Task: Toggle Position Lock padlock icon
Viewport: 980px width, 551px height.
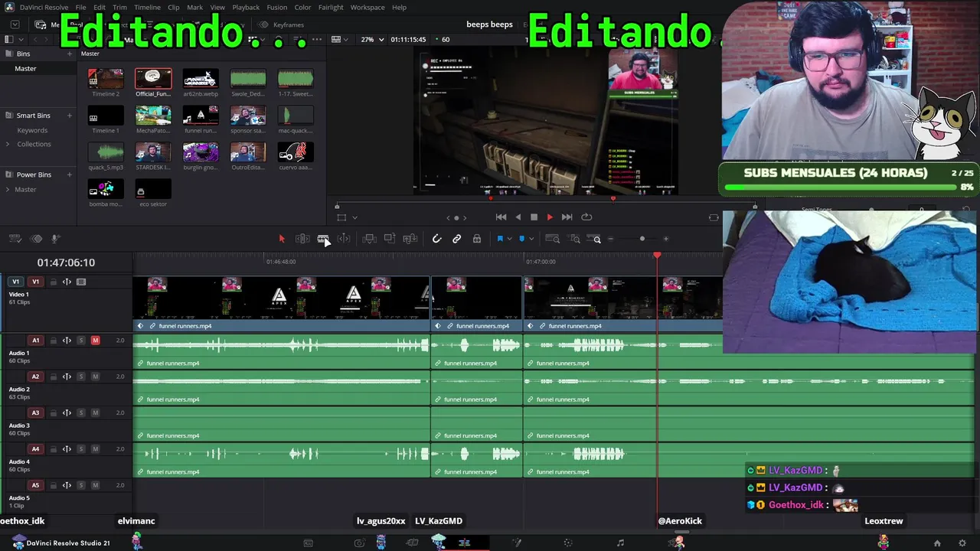Action: click(x=477, y=239)
